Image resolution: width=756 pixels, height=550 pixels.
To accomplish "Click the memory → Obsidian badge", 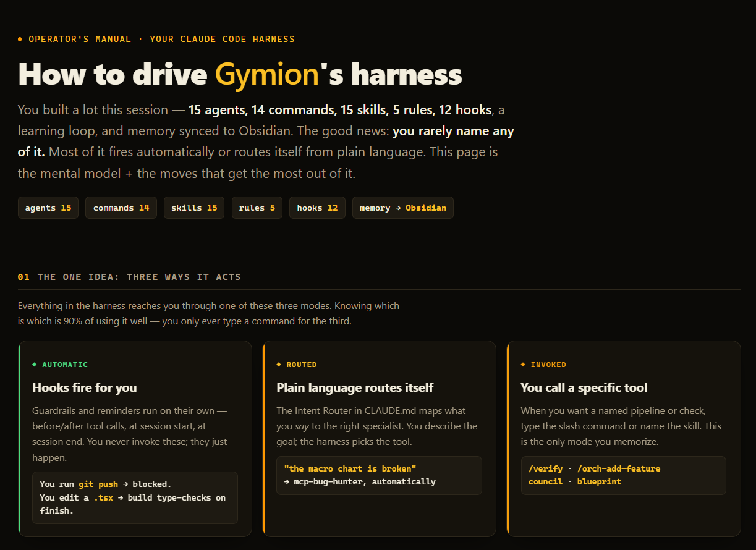I will click(x=403, y=208).
